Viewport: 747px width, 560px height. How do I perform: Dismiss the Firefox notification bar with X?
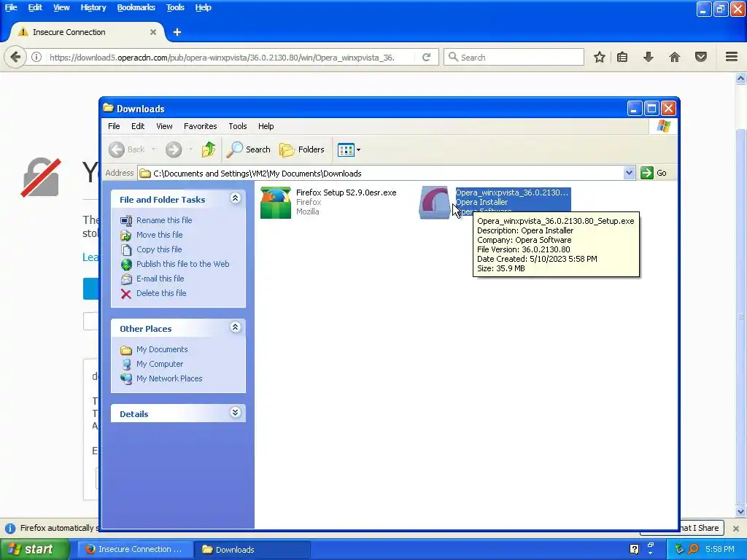(x=735, y=528)
